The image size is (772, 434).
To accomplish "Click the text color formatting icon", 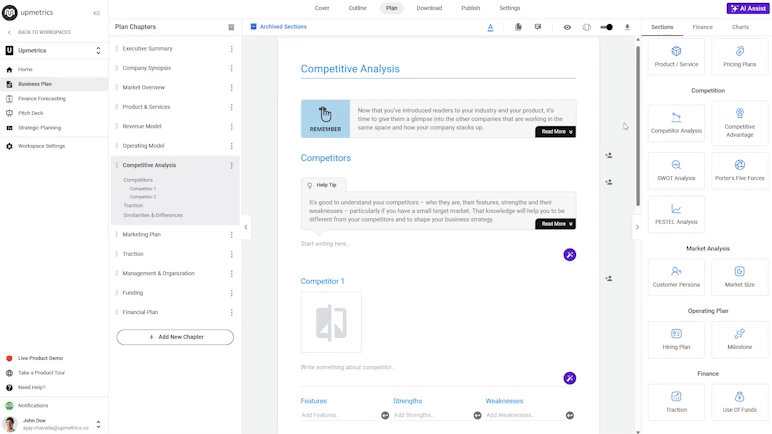I will coord(490,27).
